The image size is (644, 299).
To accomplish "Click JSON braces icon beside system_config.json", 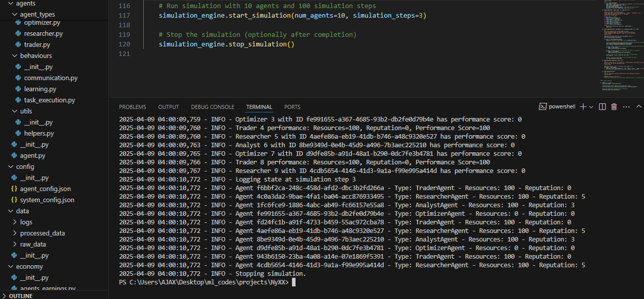I will [x=14, y=200].
